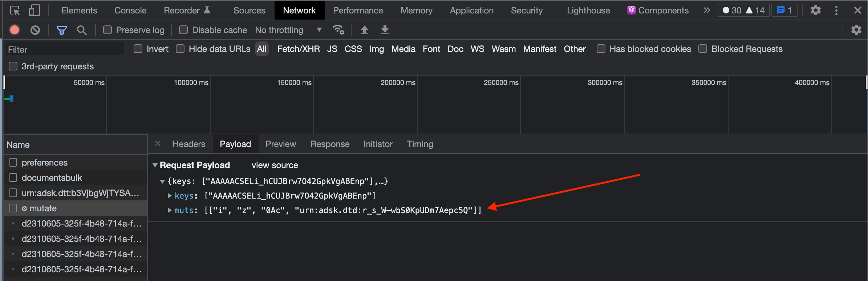
Task: Stop recording network log
Action: coord(15,30)
